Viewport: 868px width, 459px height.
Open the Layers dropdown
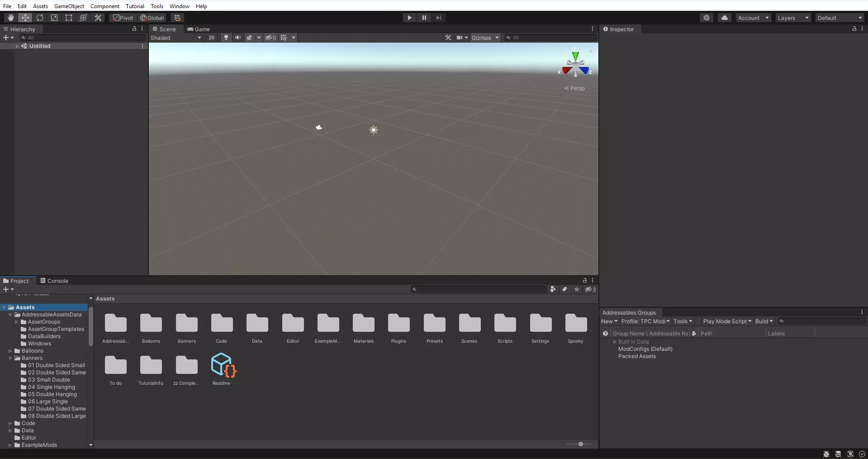(x=793, y=18)
